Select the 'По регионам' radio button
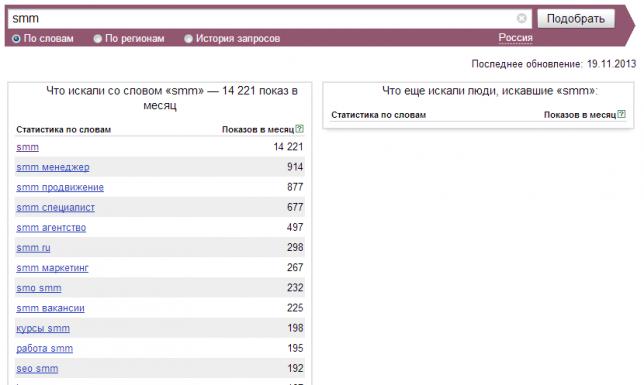This screenshot has height=385, width=644. 97,39
